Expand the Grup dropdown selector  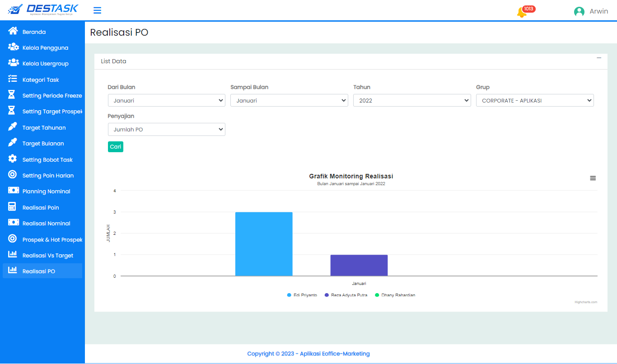tap(534, 100)
